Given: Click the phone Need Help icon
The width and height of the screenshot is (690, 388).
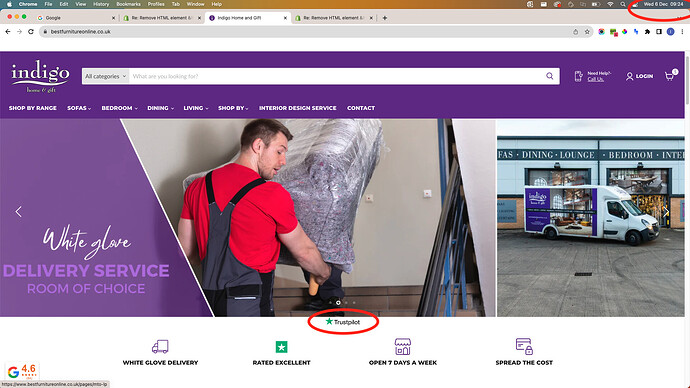Looking at the screenshot, I should (x=578, y=76).
